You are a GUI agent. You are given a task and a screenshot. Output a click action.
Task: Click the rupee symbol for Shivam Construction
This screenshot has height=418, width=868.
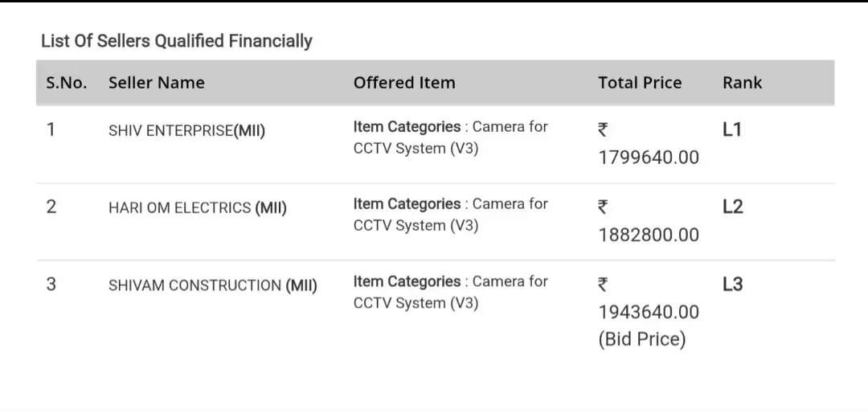603,285
